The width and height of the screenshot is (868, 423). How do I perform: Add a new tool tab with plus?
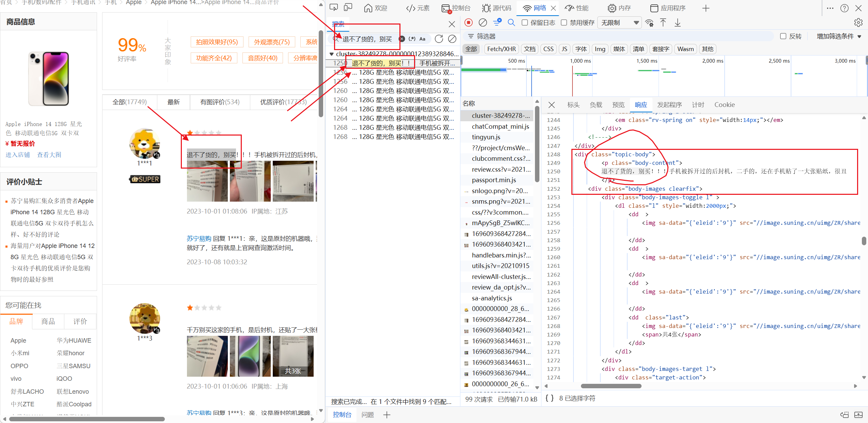(706, 8)
